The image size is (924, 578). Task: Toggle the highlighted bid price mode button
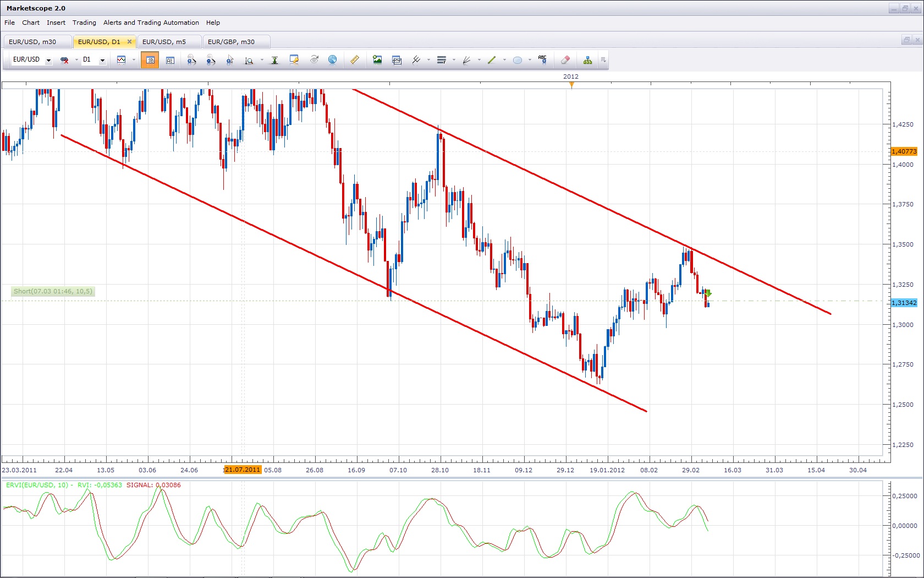pos(150,60)
